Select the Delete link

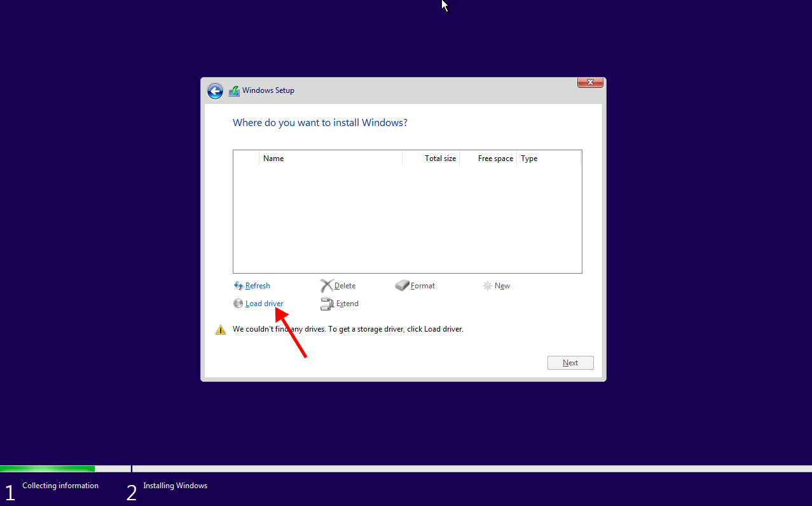[345, 286]
